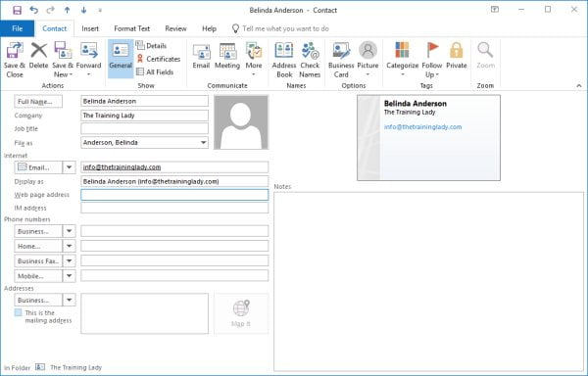The width and height of the screenshot is (588, 376).
Task: Click the Redo arrow in title bar
Action: tap(50, 10)
